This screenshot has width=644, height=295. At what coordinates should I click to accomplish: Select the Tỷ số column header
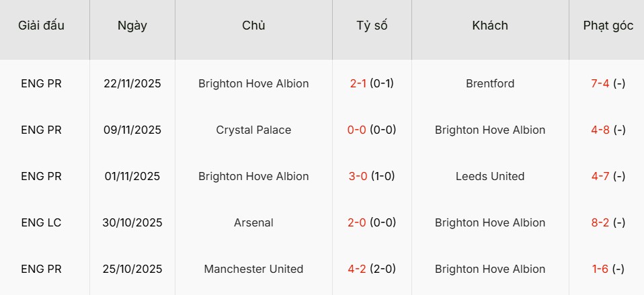pos(372,26)
